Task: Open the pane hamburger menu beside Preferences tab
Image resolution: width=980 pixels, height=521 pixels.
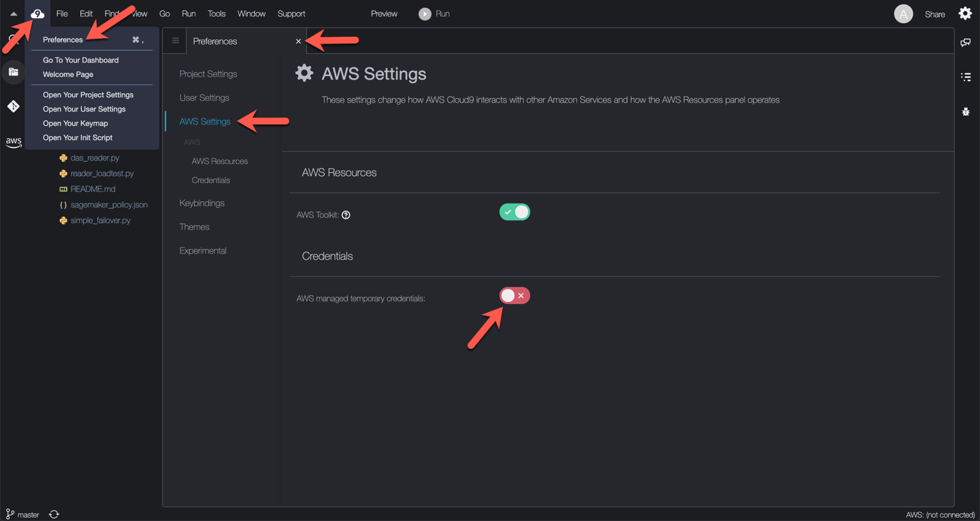Action: point(176,41)
